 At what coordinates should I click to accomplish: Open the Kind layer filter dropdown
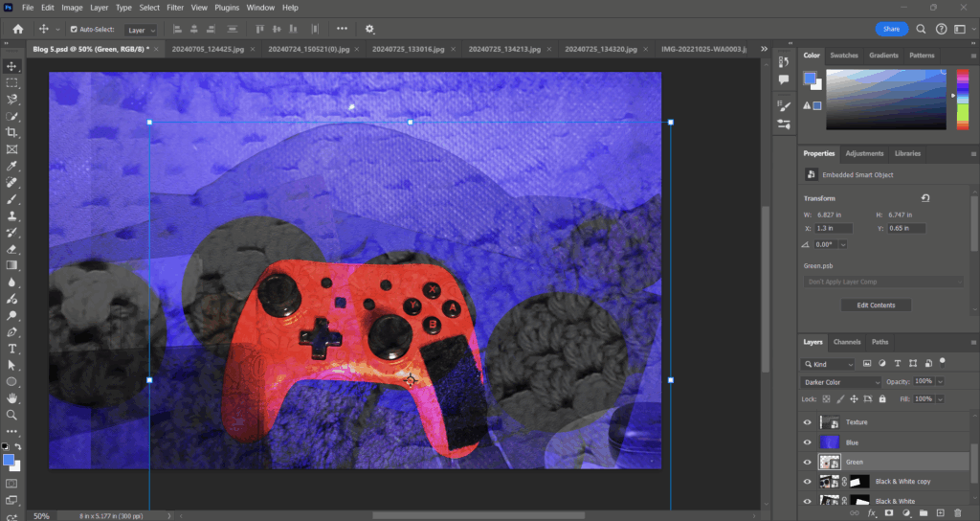[x=829, y=364]
